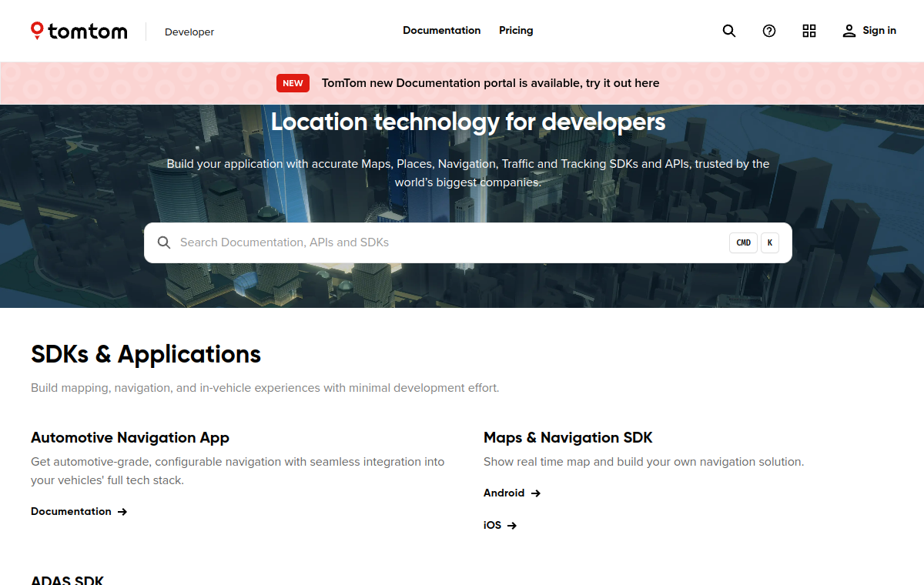Click magnifier icon inside search box
924x585 pixels.
point(164,242)
